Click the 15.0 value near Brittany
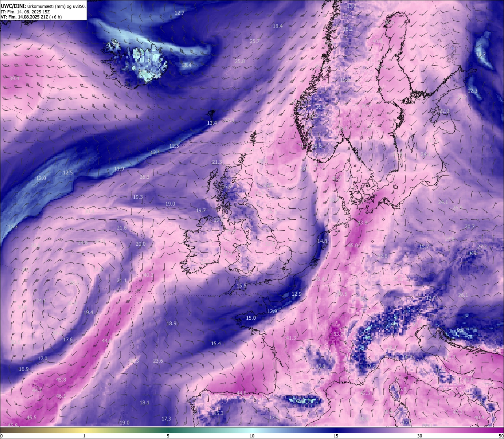The height and width of the screenshot is (439, 504). (x=251, y=318)
